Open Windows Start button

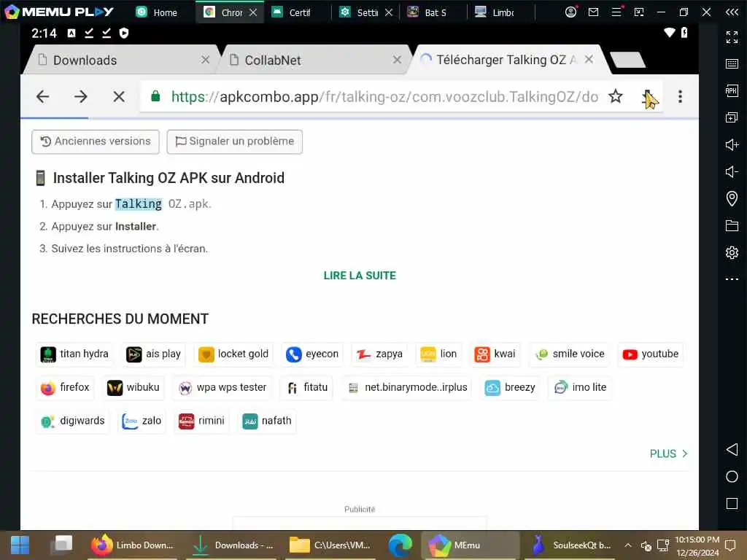[x=20, y=545]
